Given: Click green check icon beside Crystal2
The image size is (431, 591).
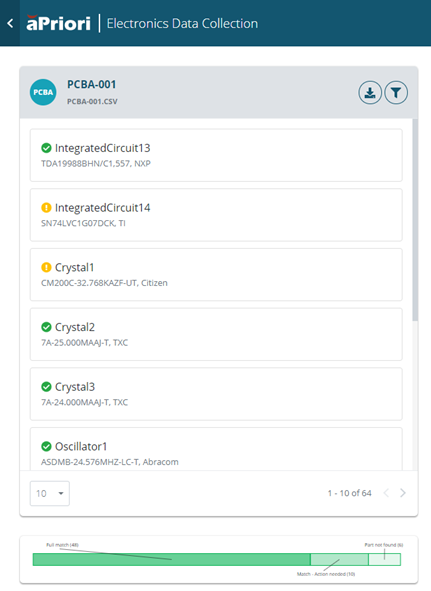Looking at the screenshot, I should click(x=46, y=327).
